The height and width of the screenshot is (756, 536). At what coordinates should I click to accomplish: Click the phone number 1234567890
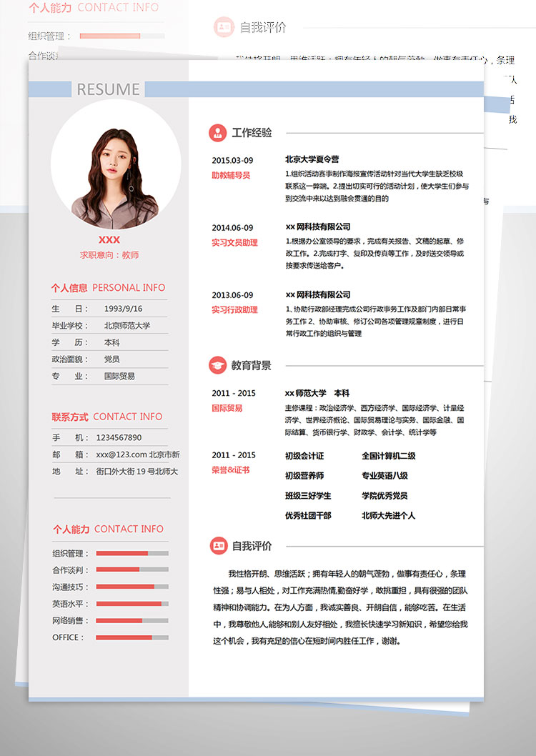[x=119, y=437]
